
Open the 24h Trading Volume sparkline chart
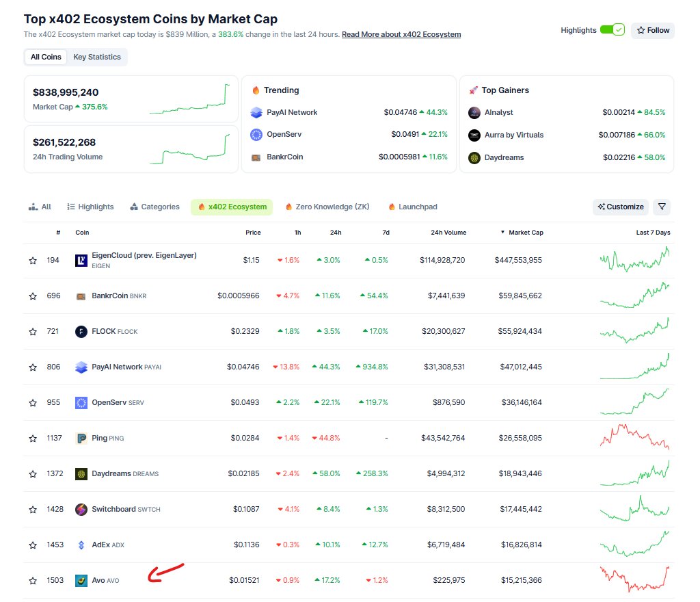[190, 148]
